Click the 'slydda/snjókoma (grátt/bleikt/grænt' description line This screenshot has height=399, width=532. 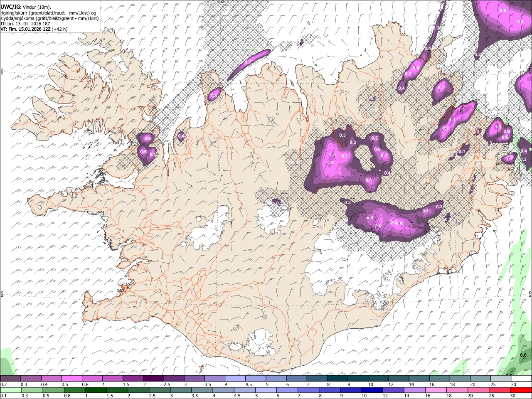[49, 18]
